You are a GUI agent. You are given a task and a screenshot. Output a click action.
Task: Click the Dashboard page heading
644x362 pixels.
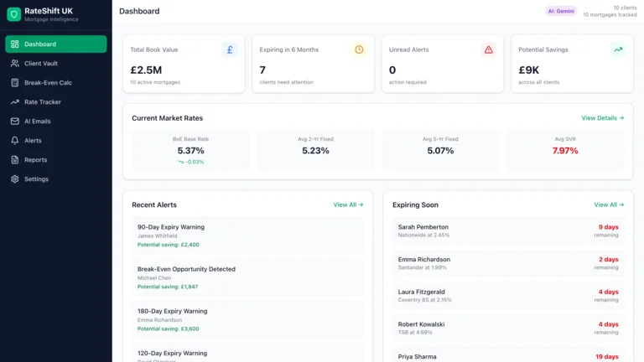(x=139, y=11)
